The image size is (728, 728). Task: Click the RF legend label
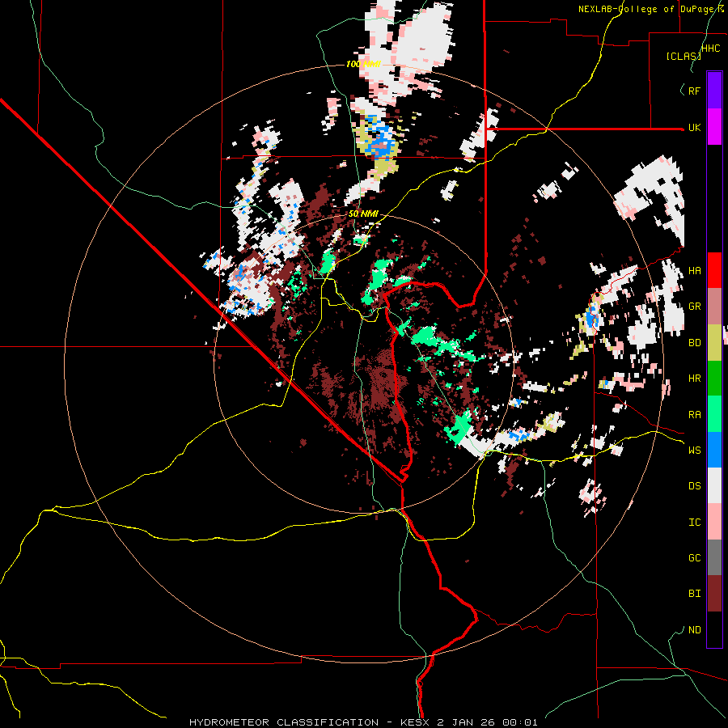[x=694, y=91]
